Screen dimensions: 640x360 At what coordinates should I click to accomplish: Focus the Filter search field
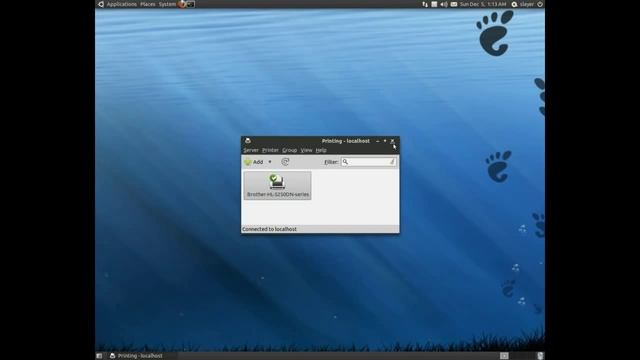point(369,162)
